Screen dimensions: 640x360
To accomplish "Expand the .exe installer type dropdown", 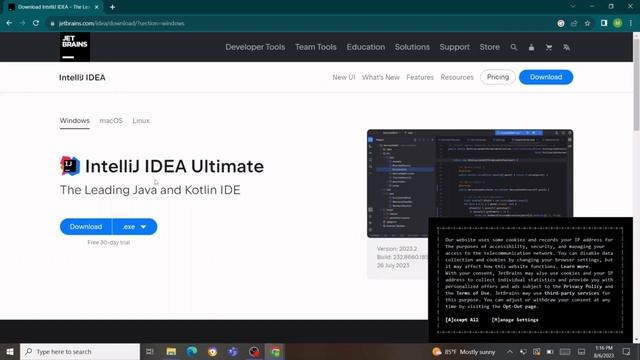I will [135, 227].
